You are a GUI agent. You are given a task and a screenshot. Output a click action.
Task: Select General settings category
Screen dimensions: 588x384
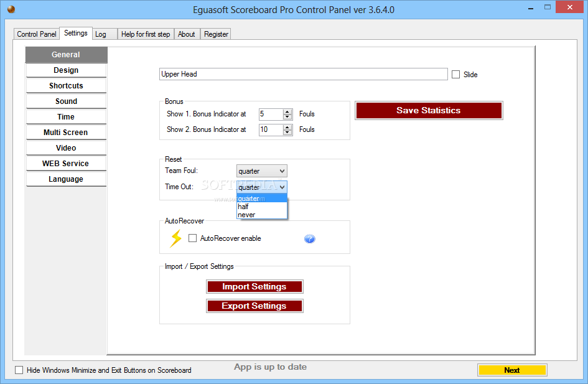pyautogui.click(x=66, y=55)
